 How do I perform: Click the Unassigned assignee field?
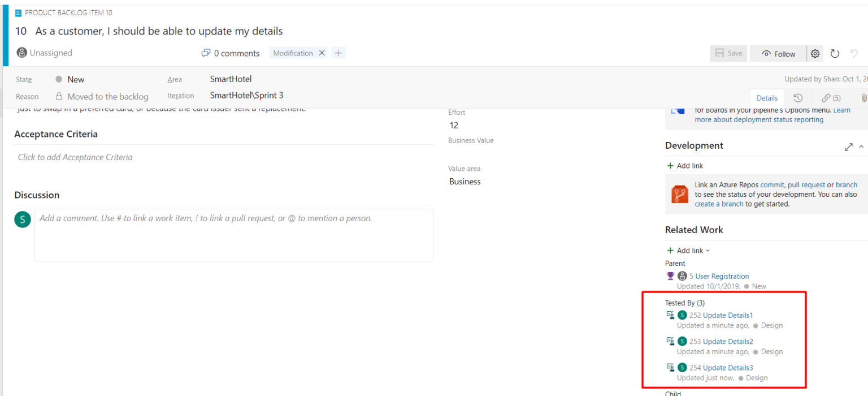[50, 53]
